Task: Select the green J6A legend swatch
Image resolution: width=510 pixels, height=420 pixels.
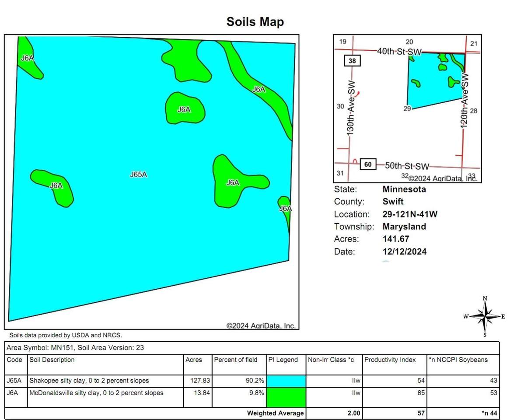Action: click(286, 397)
